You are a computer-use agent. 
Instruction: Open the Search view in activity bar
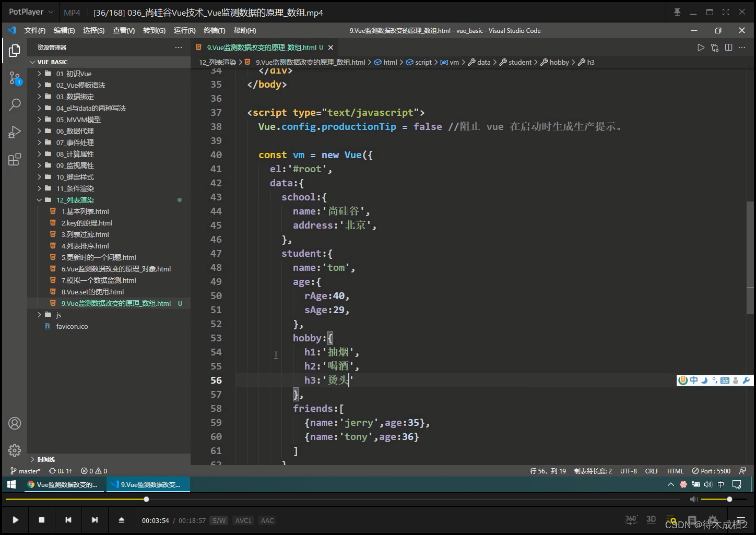[15, 105]
